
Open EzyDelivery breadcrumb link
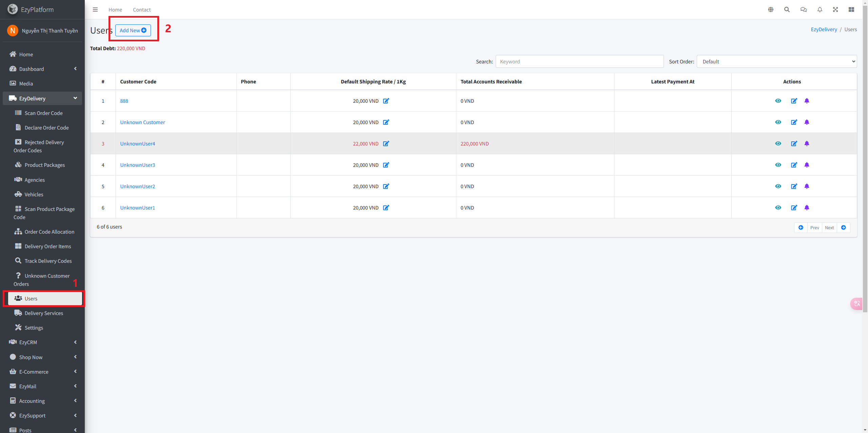[824, 29]
